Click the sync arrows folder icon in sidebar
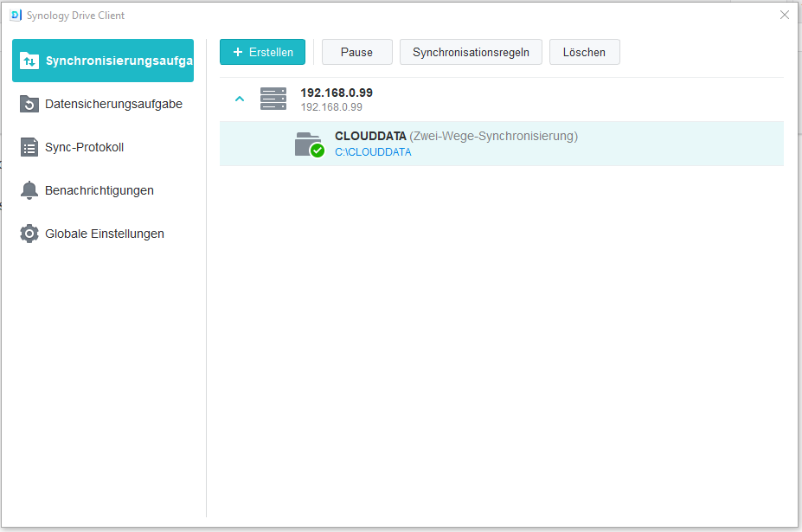The image size is (802, 532). click(29, 61)
